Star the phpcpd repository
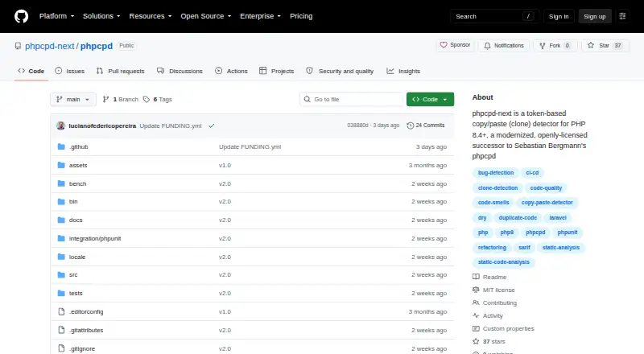Image resolution: width=644 pixels, height=354 pixels. pos(605,46)
